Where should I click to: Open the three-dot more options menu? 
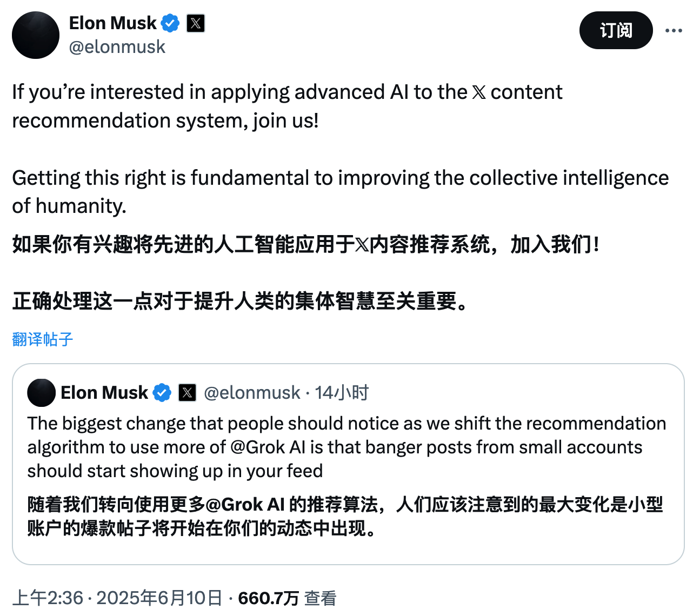pos(674,30)
